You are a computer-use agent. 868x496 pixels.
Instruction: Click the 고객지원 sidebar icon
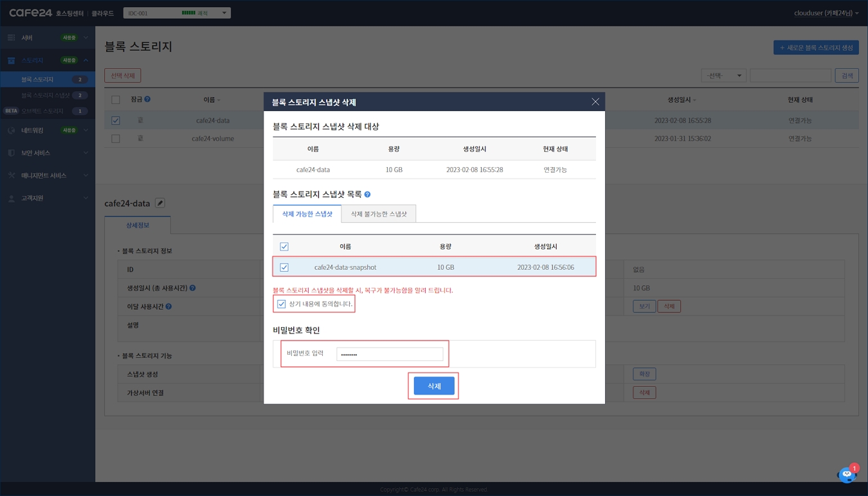pyautogui.click(x=11, y=199)
